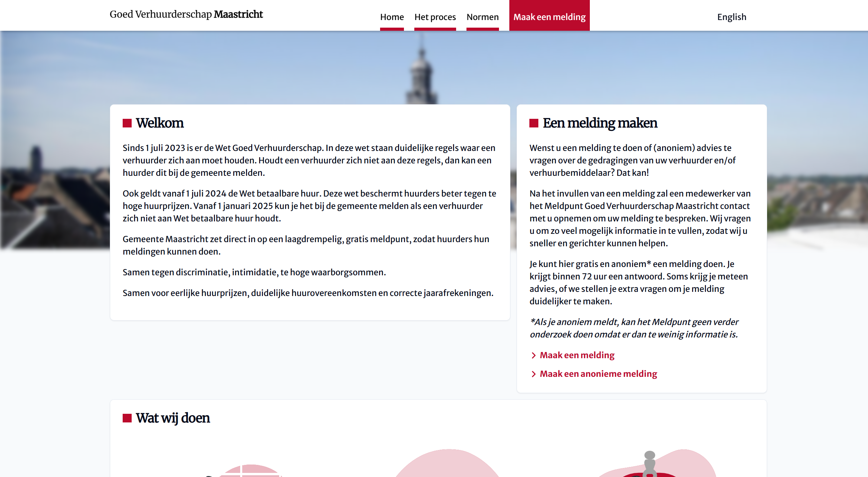Click the chevron beside the card's Maak een melding
The height and width of the screenshot is (477, 868).
click(x=534, y=355)
